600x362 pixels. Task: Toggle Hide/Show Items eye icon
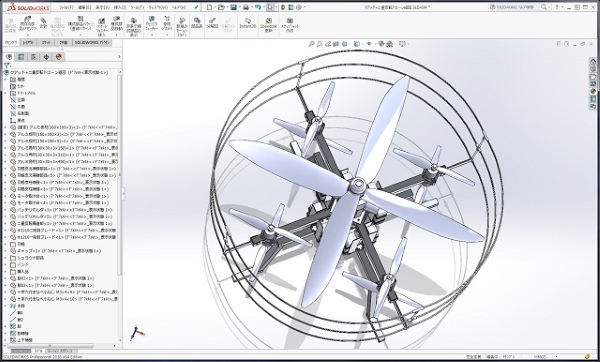pos(369,44)
